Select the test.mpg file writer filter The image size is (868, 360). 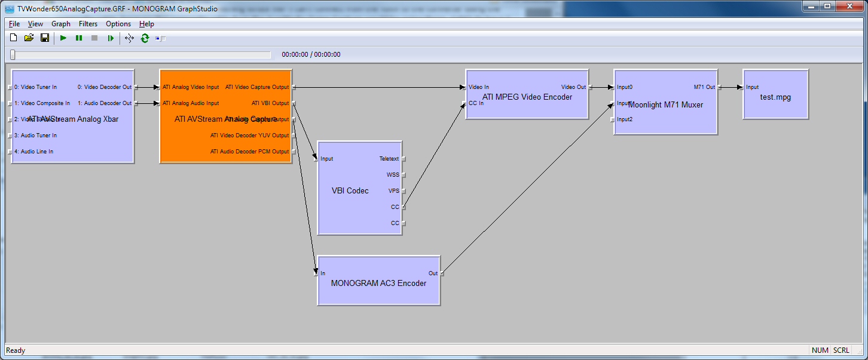[775, 94]
